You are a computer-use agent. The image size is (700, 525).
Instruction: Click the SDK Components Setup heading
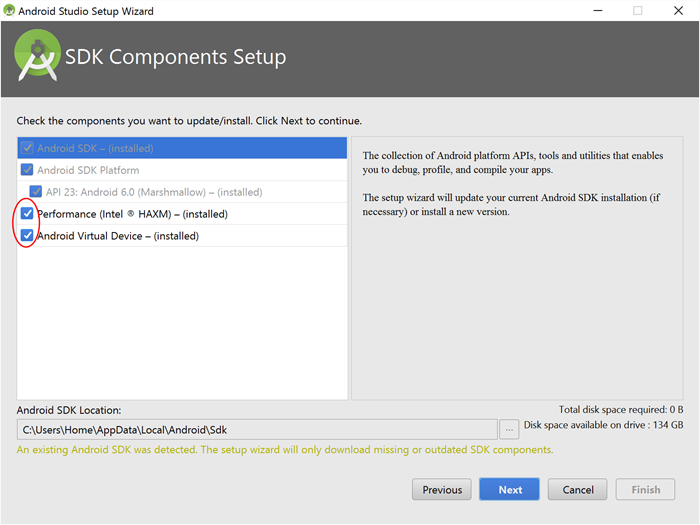(175, 57)
